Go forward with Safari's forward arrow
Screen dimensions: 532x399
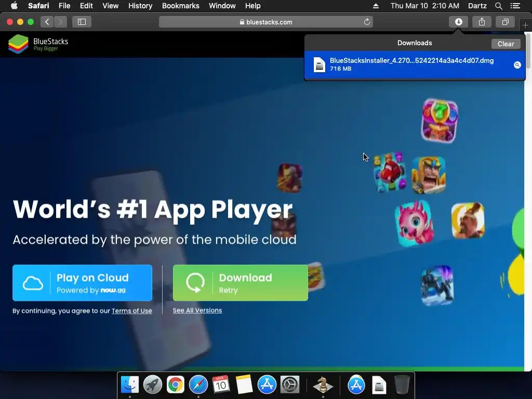60,22
